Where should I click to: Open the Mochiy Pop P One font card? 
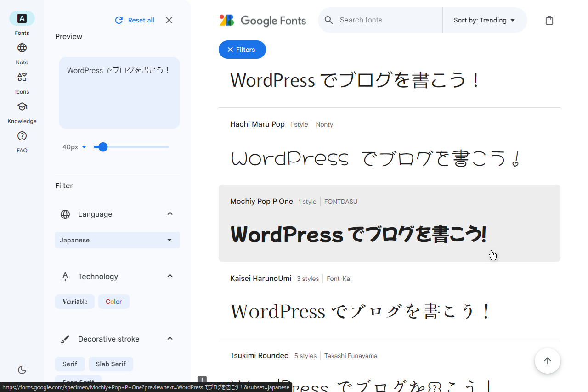pyautogui.click(x=390, y=223)
